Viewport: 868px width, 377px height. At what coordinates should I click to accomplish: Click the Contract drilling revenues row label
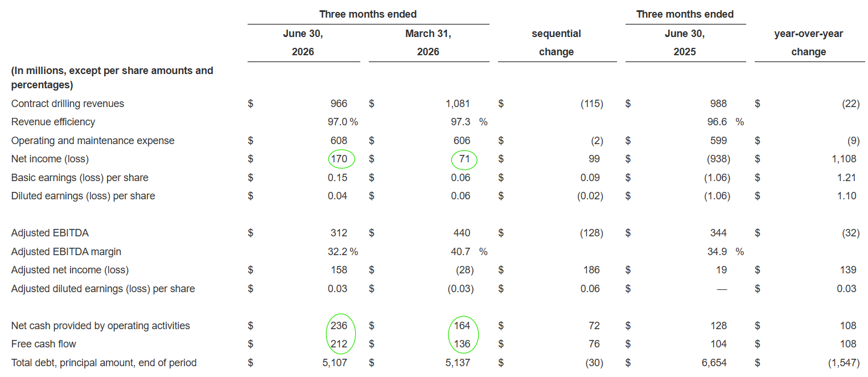click(68, 104)
